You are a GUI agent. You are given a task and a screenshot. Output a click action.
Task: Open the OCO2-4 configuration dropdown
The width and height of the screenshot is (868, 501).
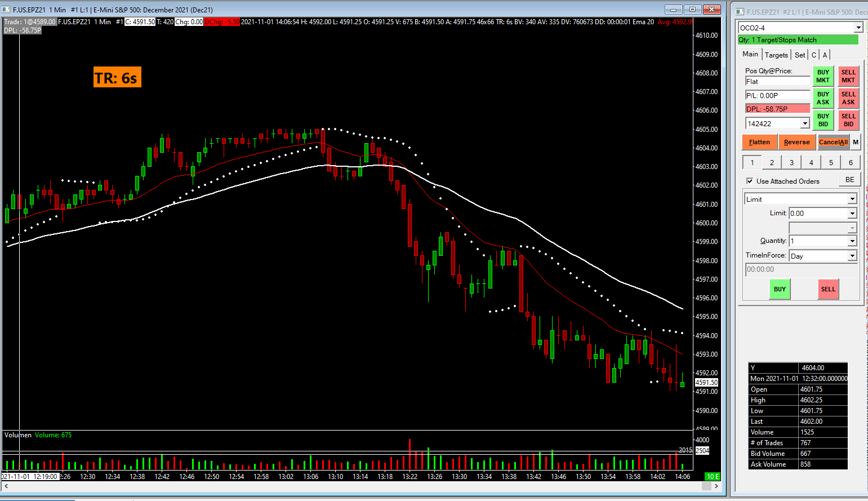(x=858, y=28)
